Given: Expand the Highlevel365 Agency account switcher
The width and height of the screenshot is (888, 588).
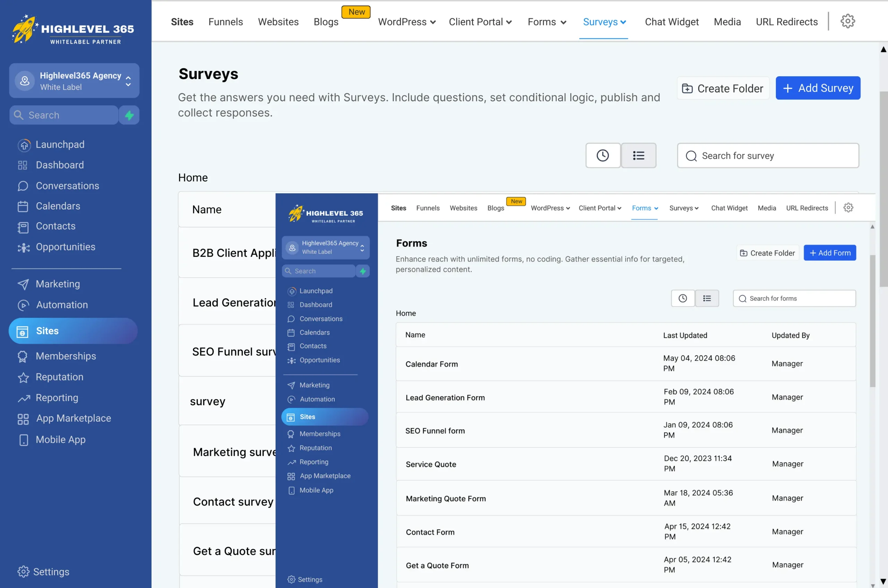Looking at the screenshot, I should pos(74,81).
